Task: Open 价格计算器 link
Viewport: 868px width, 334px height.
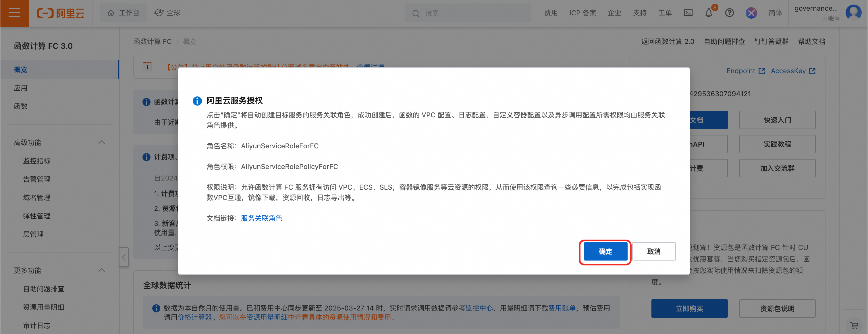Action: pos(195,317)
